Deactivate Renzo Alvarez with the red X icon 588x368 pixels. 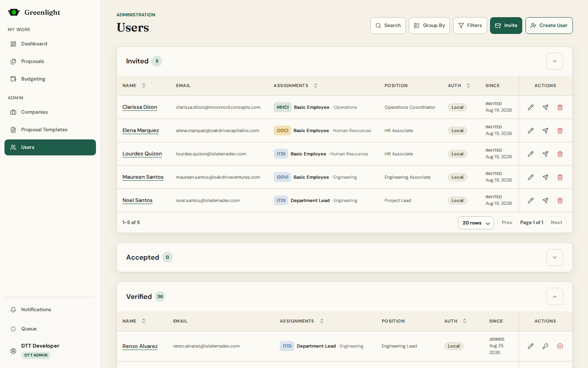(x=560, y=346)
